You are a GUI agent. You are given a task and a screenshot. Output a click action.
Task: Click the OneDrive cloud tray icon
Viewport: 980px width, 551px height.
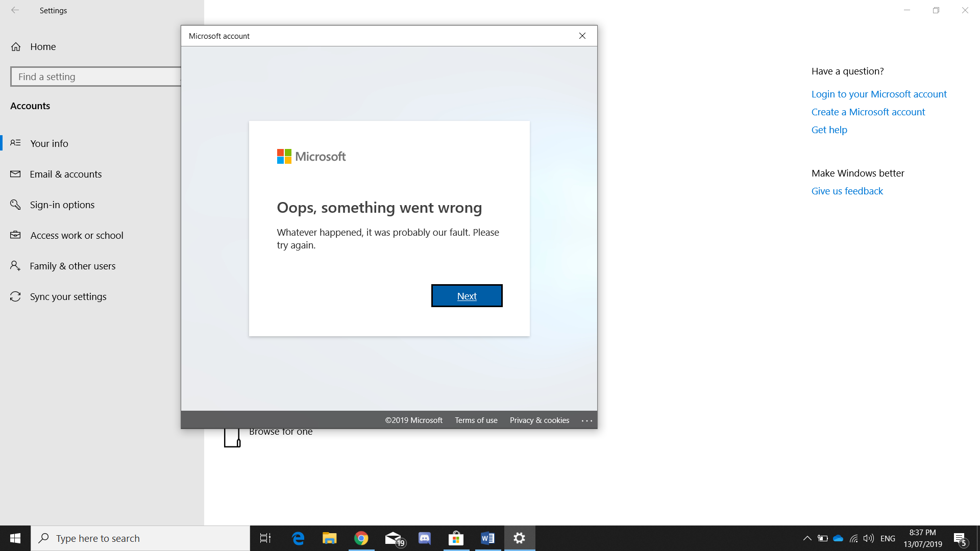pyautogui.click(x=838, y=538)
